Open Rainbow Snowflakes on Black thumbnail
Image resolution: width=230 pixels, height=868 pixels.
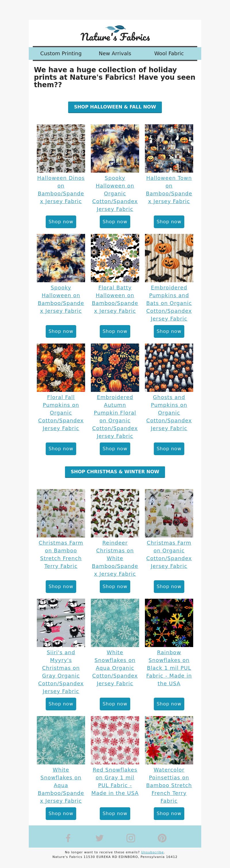click(x=169, y=623)
